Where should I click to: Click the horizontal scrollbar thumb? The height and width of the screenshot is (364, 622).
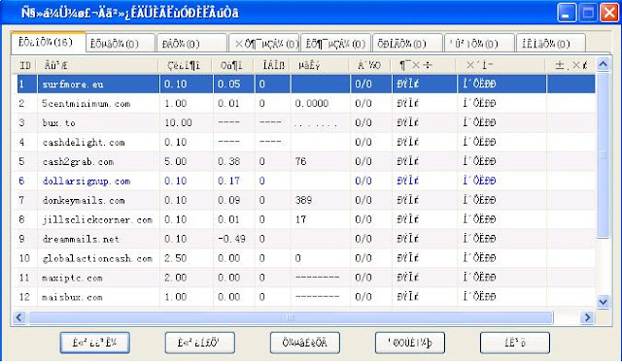(x=291, y=317)
